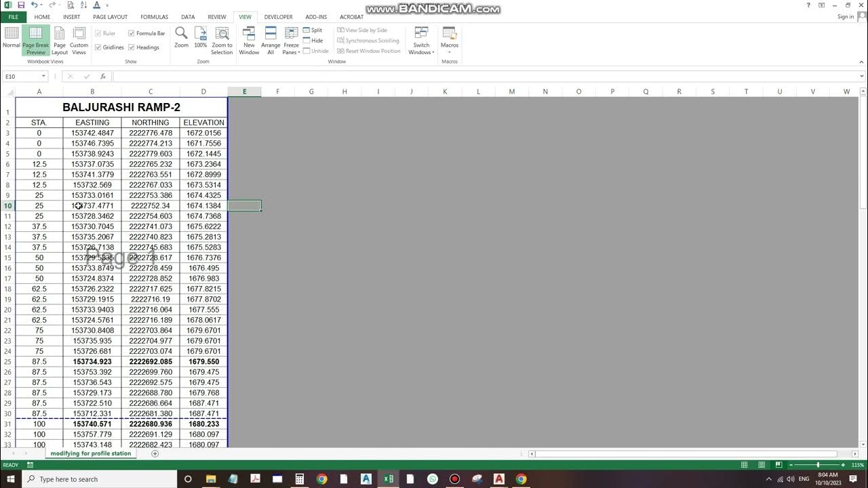Toggle the Gridlines checkbox
Image resolution: width=868 pixels, height=488 pixels.
pyautogui.click(x=109, y=47)
